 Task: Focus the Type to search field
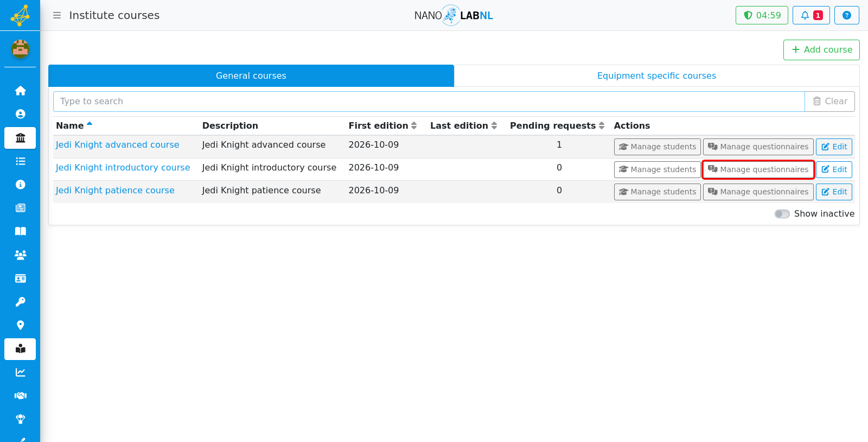[x=429, y=102]
